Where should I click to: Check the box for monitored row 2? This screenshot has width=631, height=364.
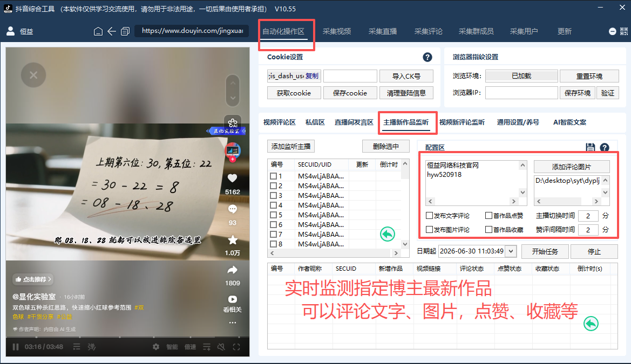(273, 186)
